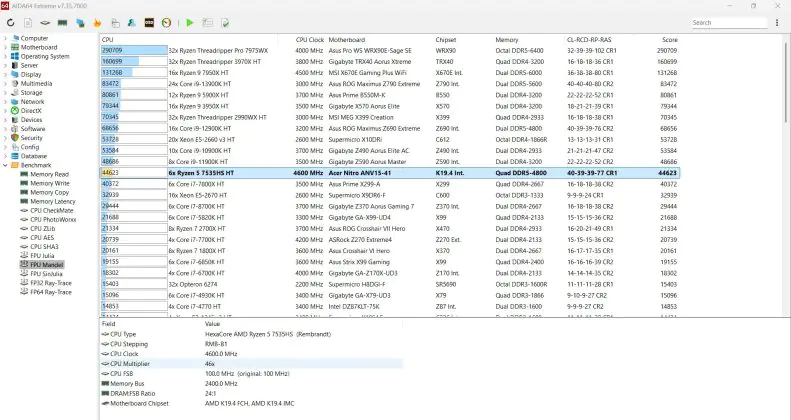Image resolution: width=791 pixels, height=420 pixels.
Task: Open the Memory Copy benchmark
Action: (49, 193)
